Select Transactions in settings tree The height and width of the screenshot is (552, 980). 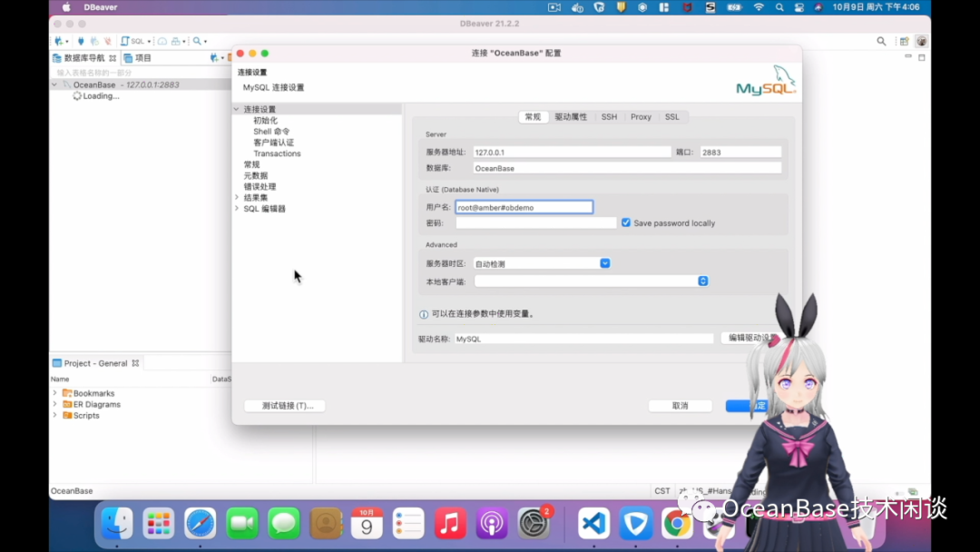click(x=277, y=153)
